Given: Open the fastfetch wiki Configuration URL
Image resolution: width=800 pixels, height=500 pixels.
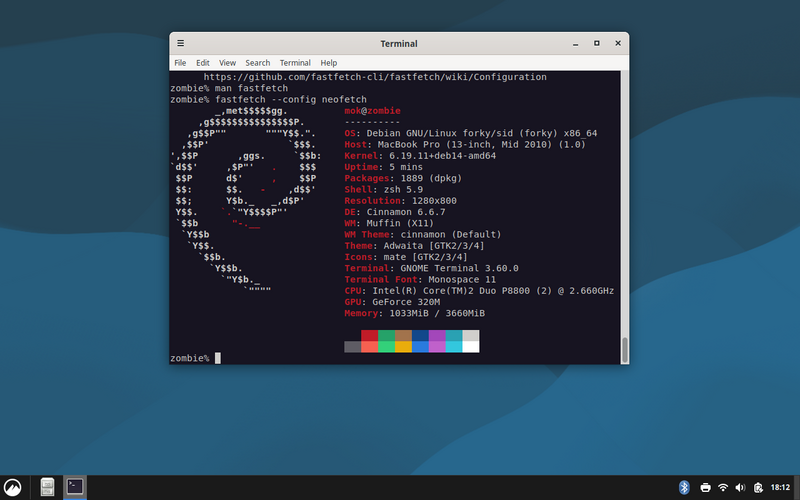Looking at the screenshot, I should point(375,77).
